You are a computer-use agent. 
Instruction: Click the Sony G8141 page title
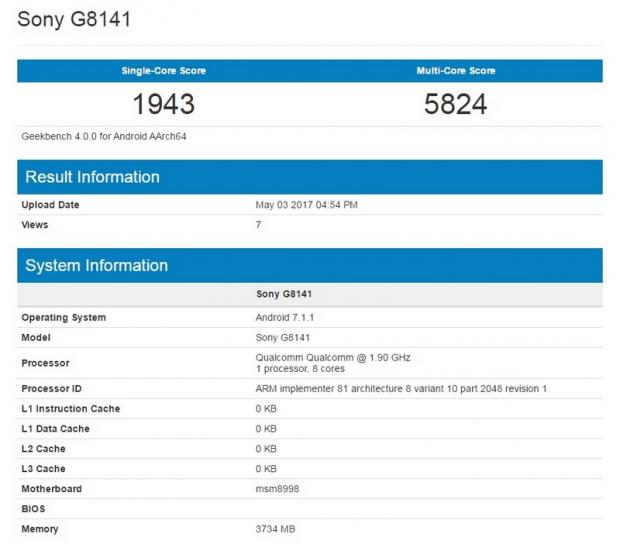tap(73, 20)
